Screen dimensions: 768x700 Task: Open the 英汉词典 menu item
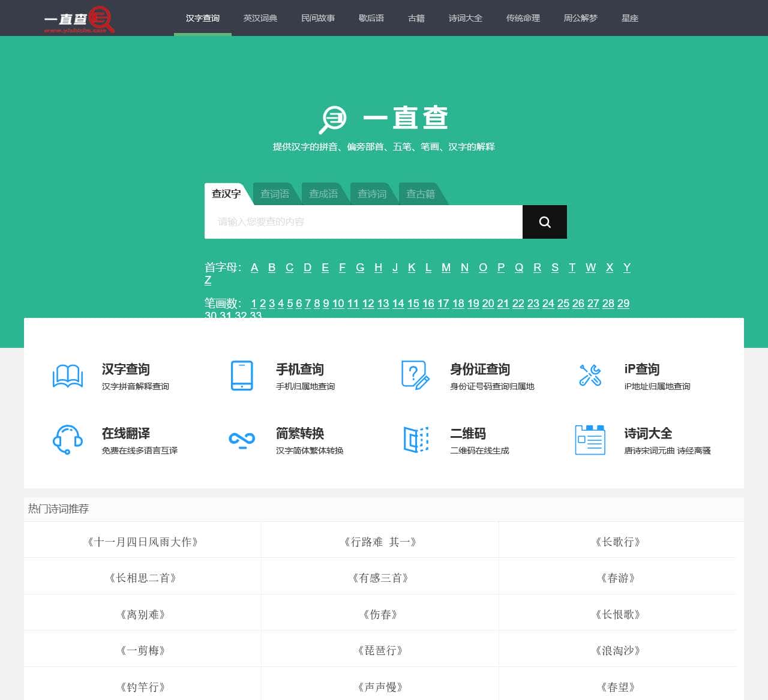click(260, 18)
